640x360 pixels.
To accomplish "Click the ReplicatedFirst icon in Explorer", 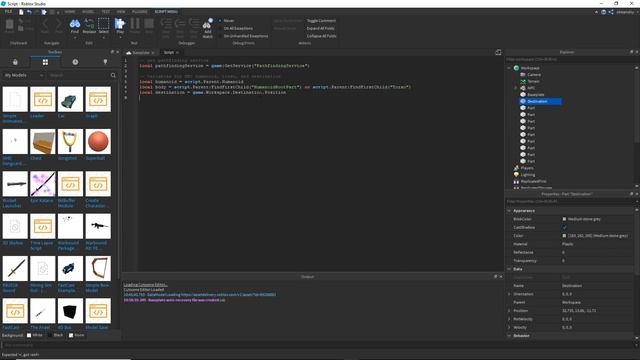I will click(x=516, y=181).
